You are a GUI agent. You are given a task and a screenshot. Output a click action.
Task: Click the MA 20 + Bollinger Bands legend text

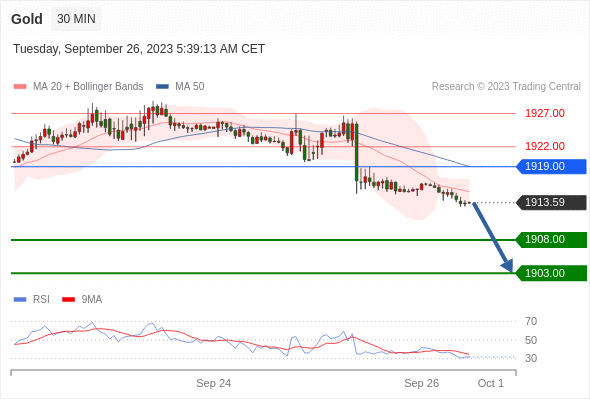(88, 87)
